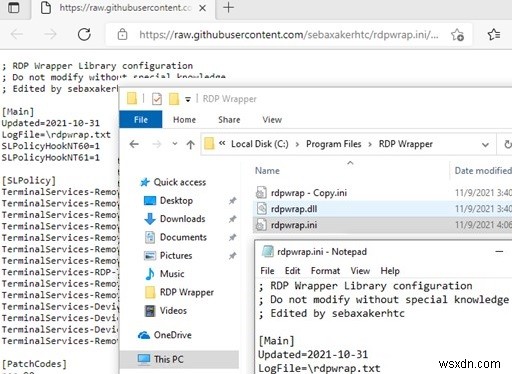512x374 pixels.
Task: Click the Notepad title bar icon
Action: click(268, 252)
